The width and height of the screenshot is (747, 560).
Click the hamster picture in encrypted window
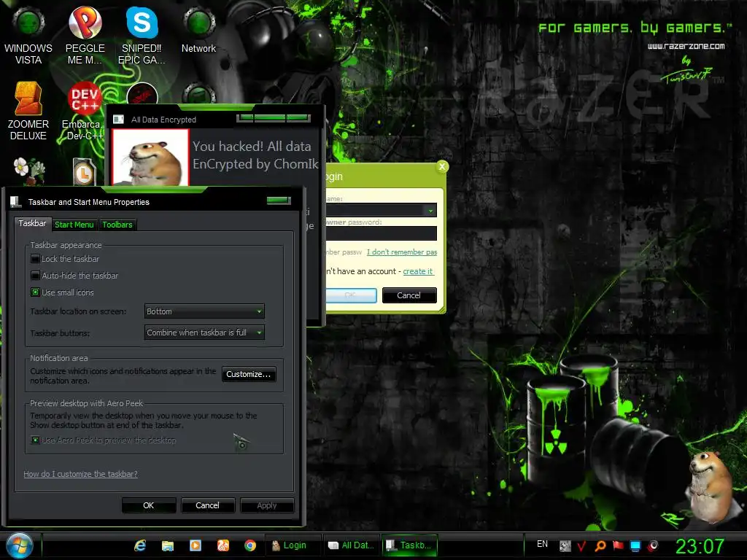point(150,157)
